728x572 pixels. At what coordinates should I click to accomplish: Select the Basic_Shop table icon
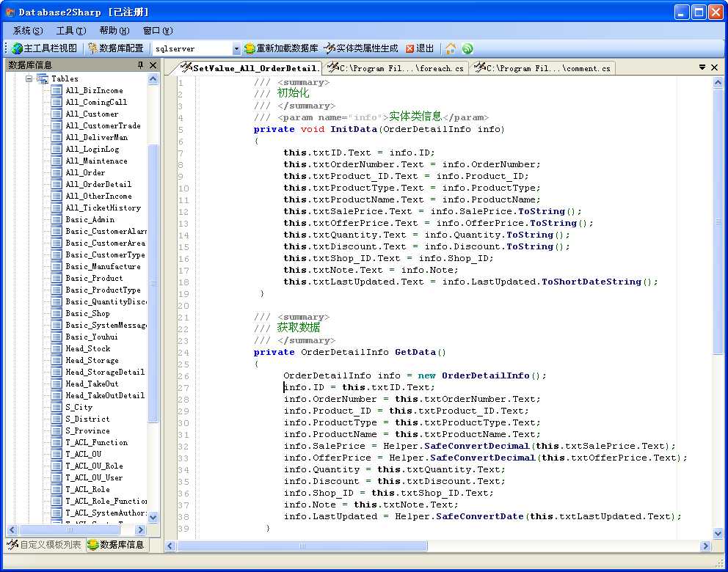pos(57,313)
